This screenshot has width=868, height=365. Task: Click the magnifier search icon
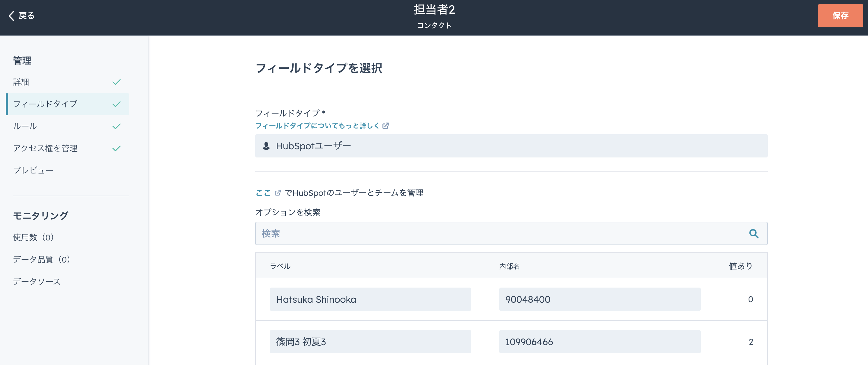click(x=754, y=233)
